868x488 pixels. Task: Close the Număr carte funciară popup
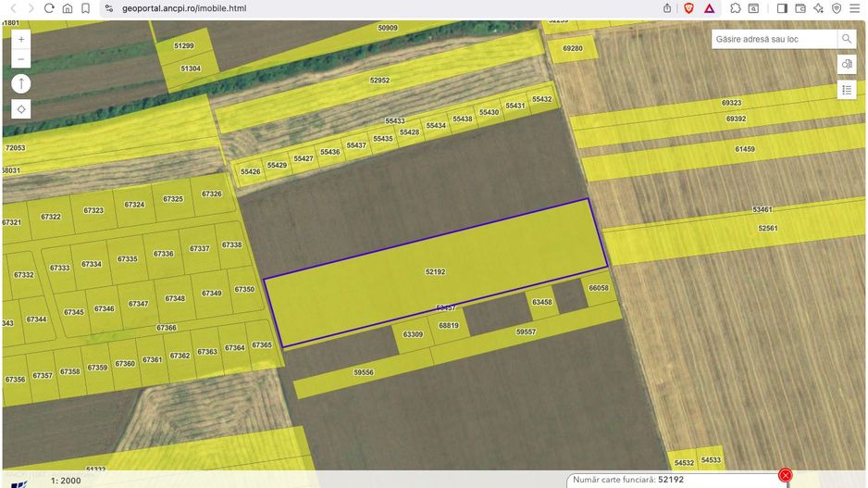[x=786, y=475]
